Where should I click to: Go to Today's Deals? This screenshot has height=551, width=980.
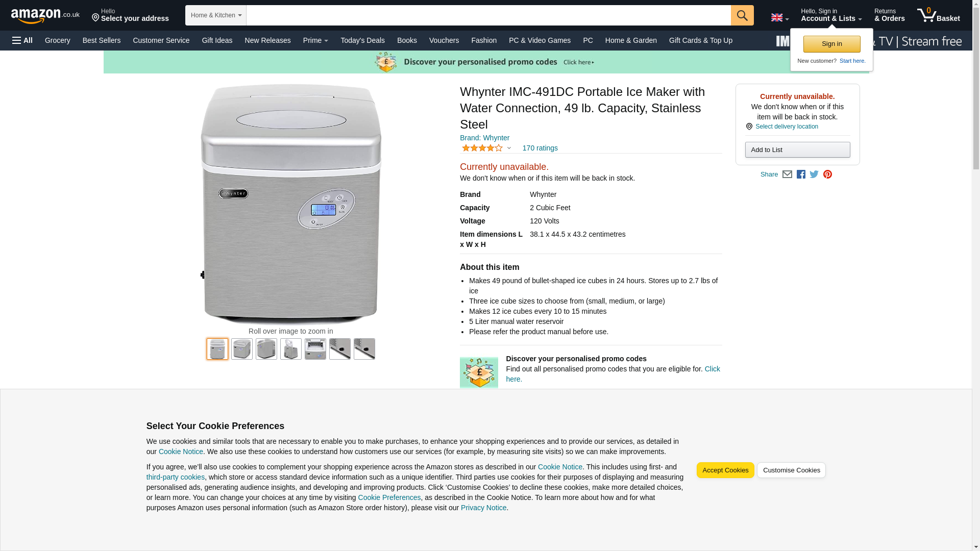click(362, 40)
